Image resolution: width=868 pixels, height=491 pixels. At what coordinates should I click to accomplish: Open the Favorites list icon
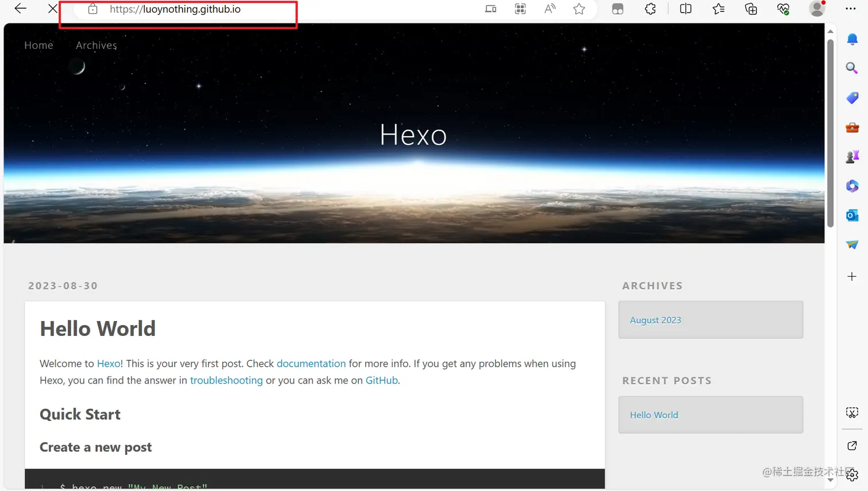tap(718, 9)
